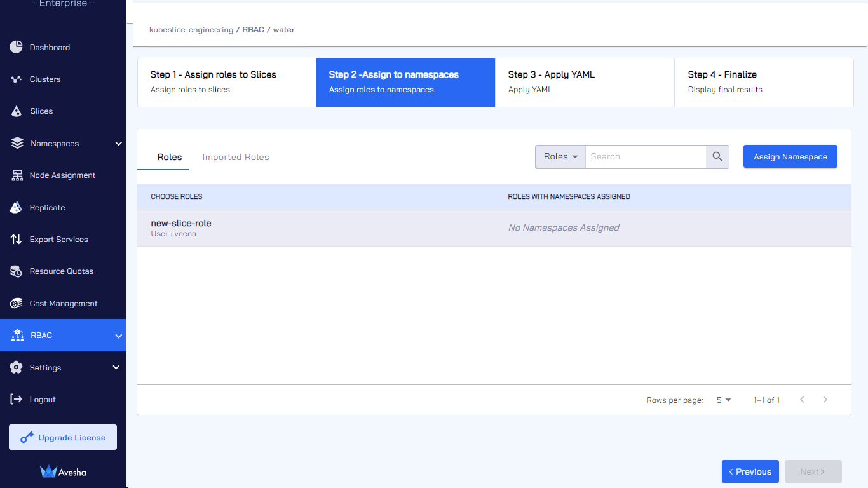Click the Avesha logo

coord(63,471)
